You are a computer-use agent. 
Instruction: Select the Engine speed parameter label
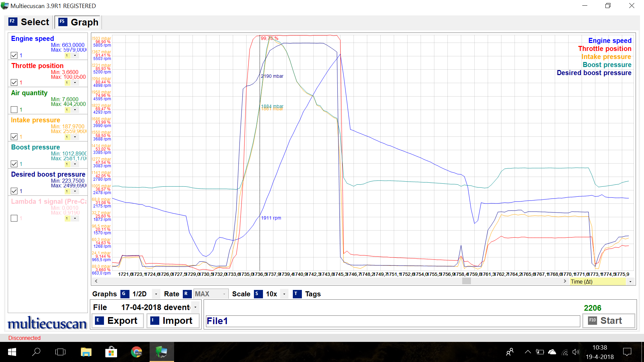tap(32, 39)
